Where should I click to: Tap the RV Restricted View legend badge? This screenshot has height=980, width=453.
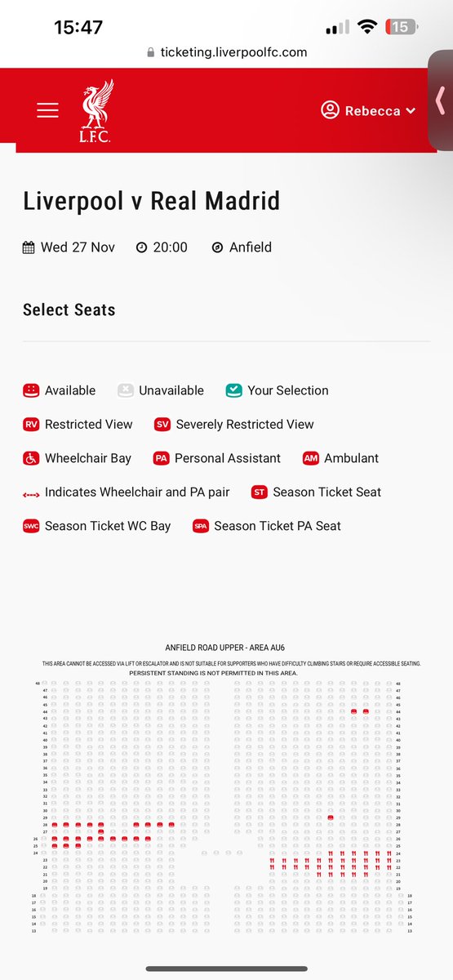(31, 425)
